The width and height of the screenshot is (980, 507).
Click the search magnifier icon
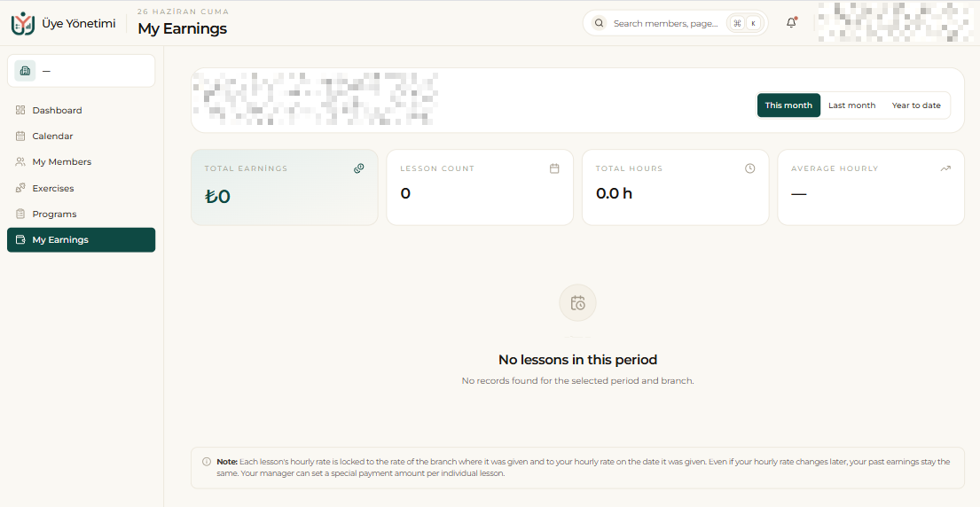tap(599, 23)
